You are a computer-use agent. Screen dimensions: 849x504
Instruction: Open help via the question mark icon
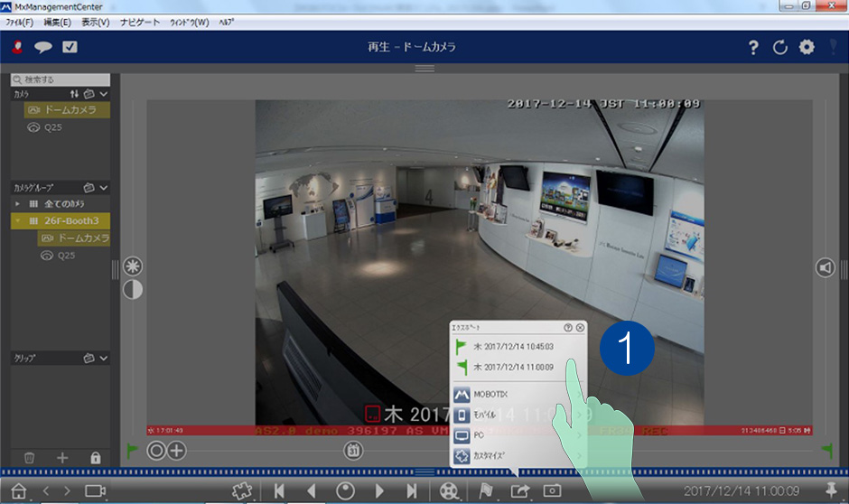pos(753,48)
